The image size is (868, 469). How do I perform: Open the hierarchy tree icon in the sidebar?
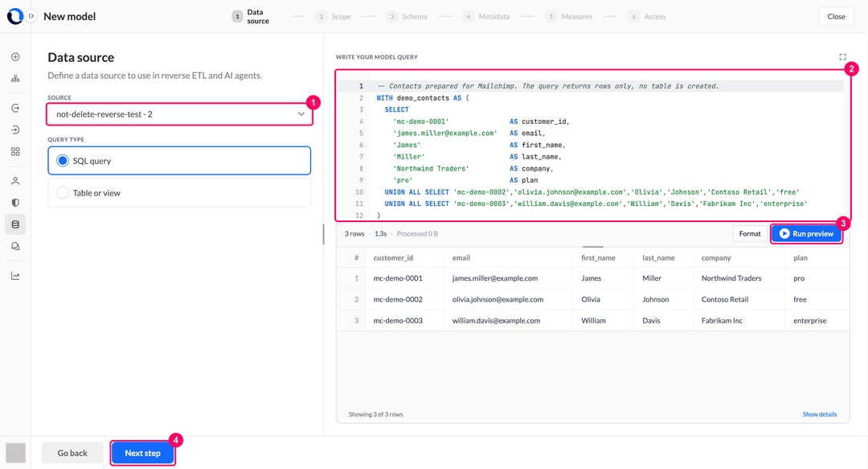coord(15,79)
